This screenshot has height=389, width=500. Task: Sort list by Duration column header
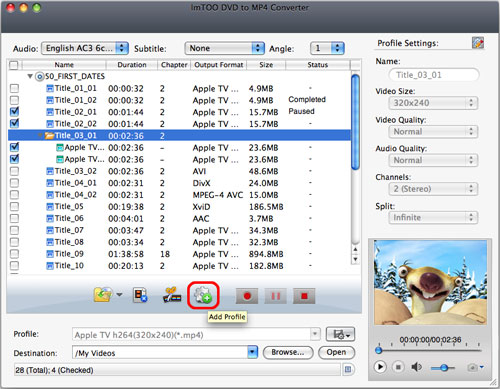pos(132,65)
